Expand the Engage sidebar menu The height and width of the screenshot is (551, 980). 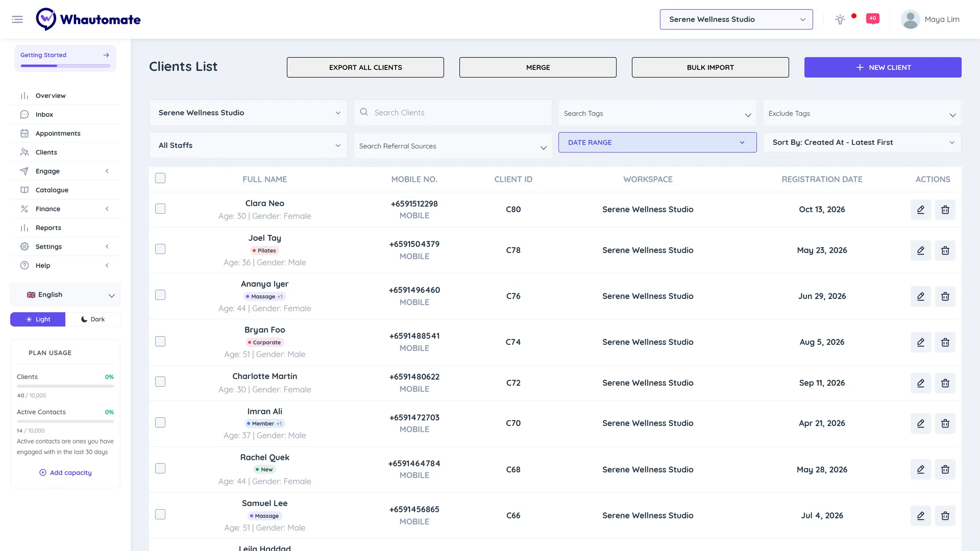pyautogui.click(x=65, y=171)
